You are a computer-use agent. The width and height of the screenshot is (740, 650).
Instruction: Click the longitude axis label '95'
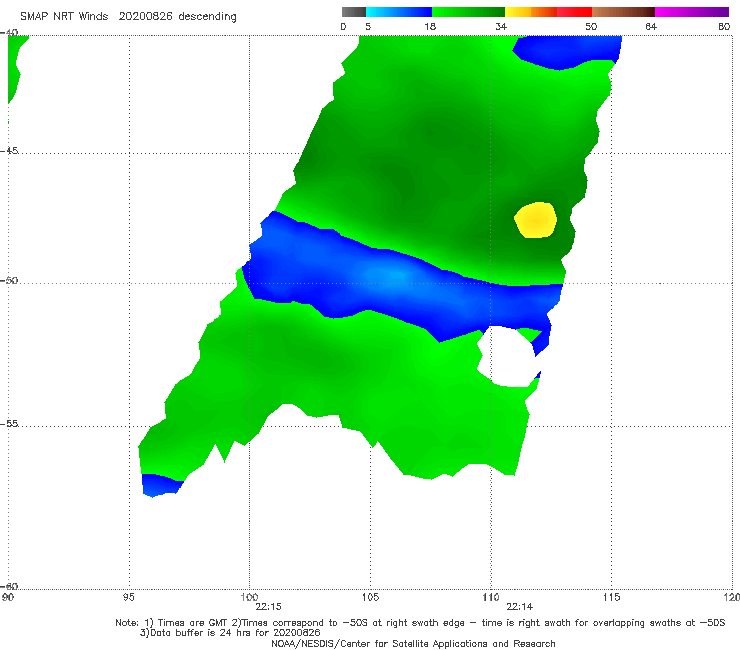(129, 598)
